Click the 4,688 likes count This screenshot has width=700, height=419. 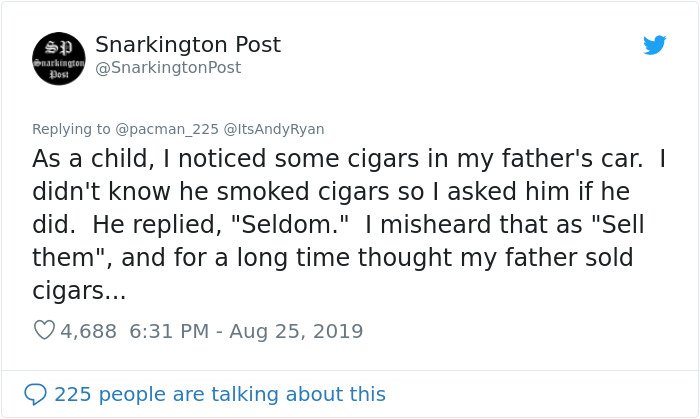tap(88, 332)
